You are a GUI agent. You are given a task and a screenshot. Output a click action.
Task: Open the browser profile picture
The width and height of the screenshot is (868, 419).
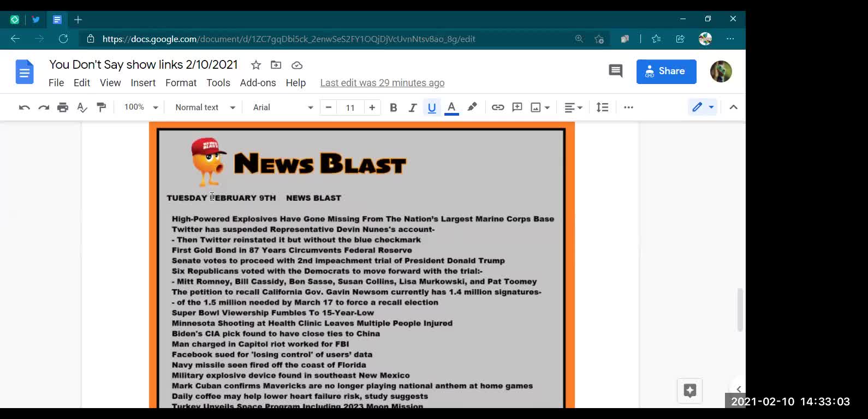pyautogui.click(x=705, y=39)
